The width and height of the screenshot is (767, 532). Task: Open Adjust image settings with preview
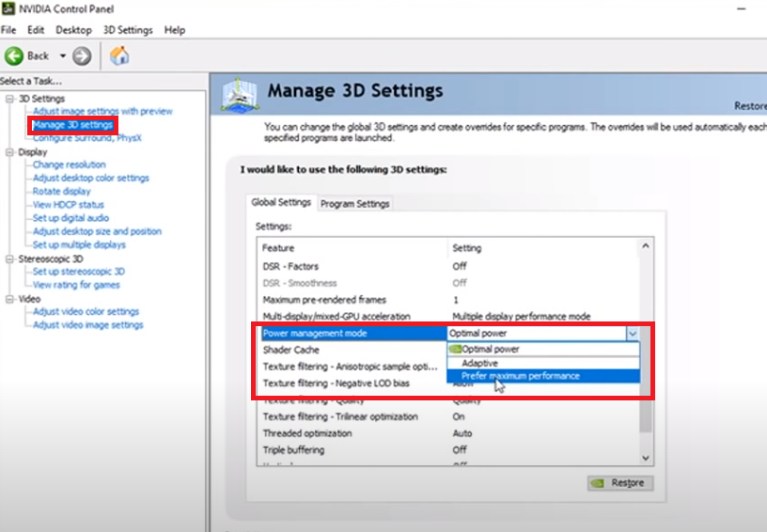(x=102, y=111)
